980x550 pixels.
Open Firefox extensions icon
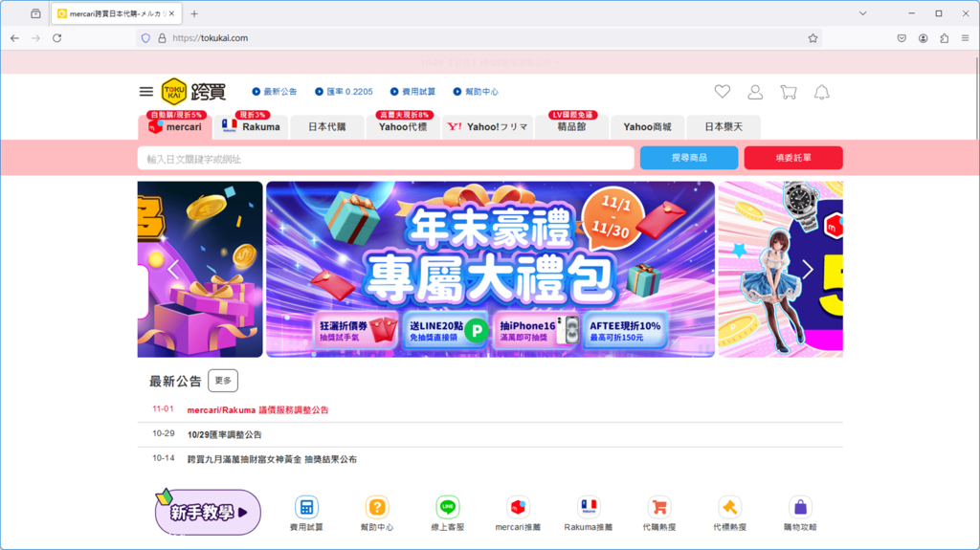pyautogui.click(x=944, y=38)
